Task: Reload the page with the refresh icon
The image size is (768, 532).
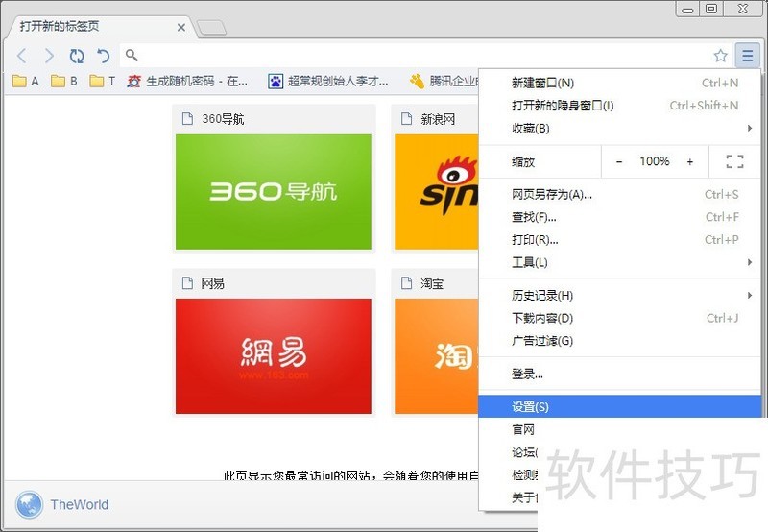Action: (x=77, y=56)
